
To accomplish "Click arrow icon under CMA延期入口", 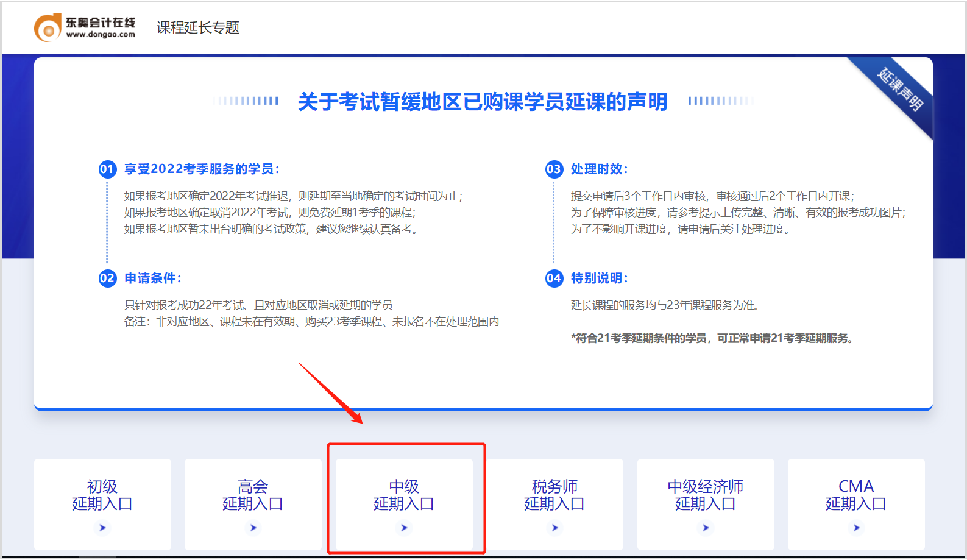I will pos(856,528).
